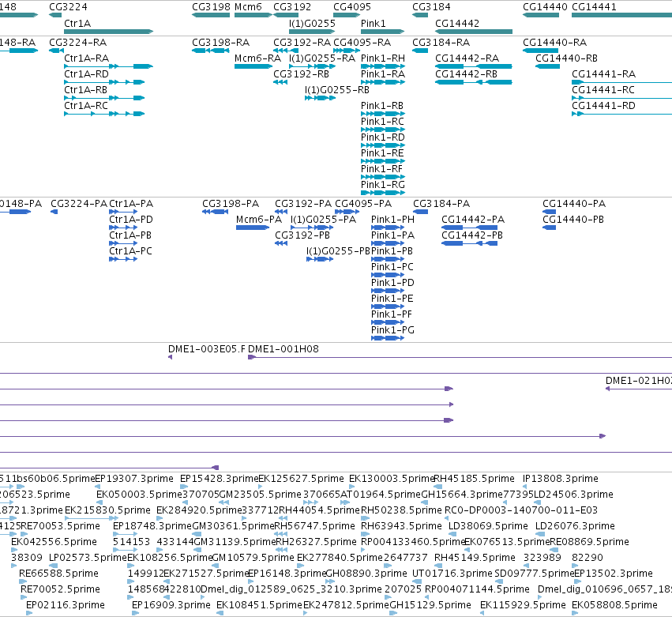
Task: Select the CG3224-RA transcript label
Action: [x=78, y=43]
